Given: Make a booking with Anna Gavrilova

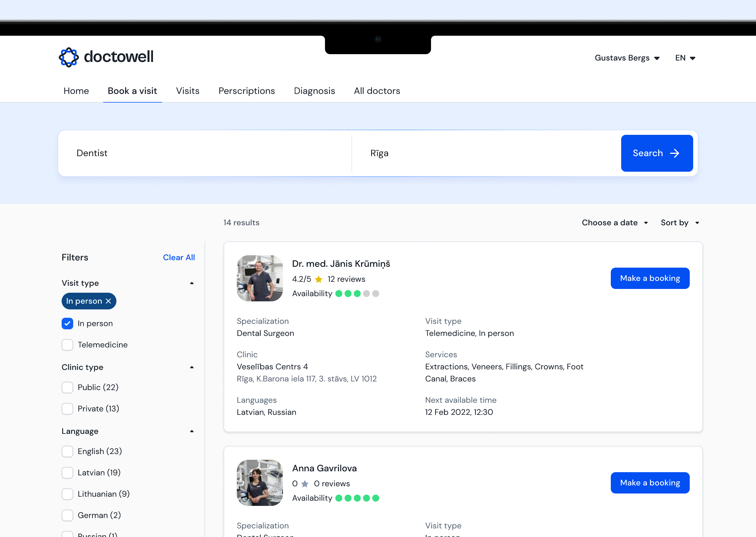Looking at the screenshot, I should (650, 483).
